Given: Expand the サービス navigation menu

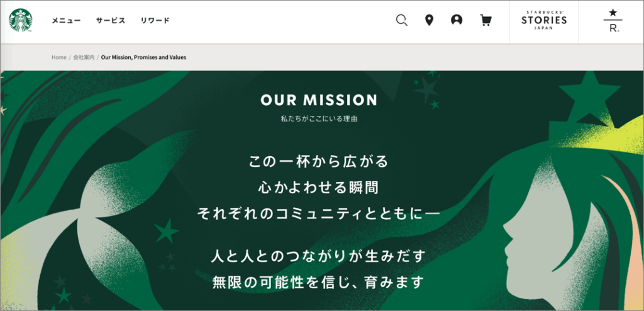Looking at the screenshot, I should 111,21.
